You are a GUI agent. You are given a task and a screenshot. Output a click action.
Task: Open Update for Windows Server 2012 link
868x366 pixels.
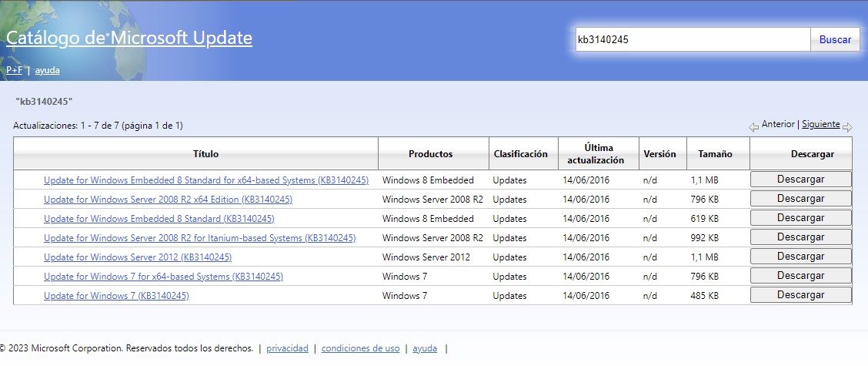(x=137, y=257)
